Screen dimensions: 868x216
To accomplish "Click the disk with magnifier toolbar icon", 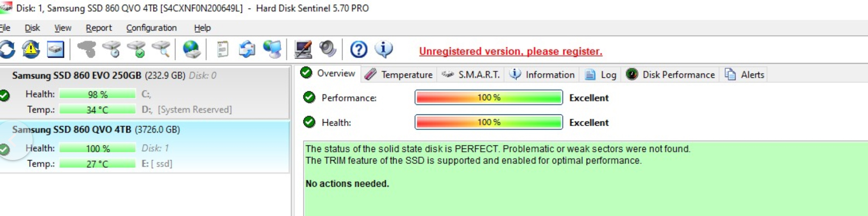I will pos(162,49).
